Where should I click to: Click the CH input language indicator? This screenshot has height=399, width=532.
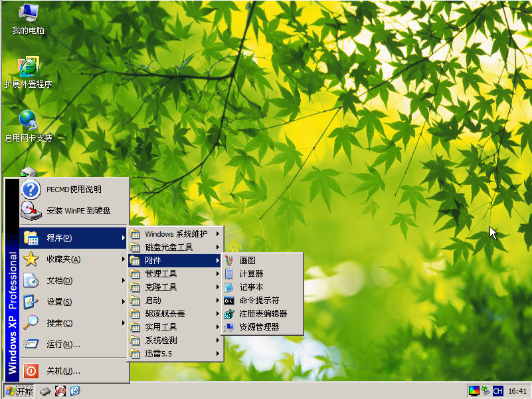(497, 391)
